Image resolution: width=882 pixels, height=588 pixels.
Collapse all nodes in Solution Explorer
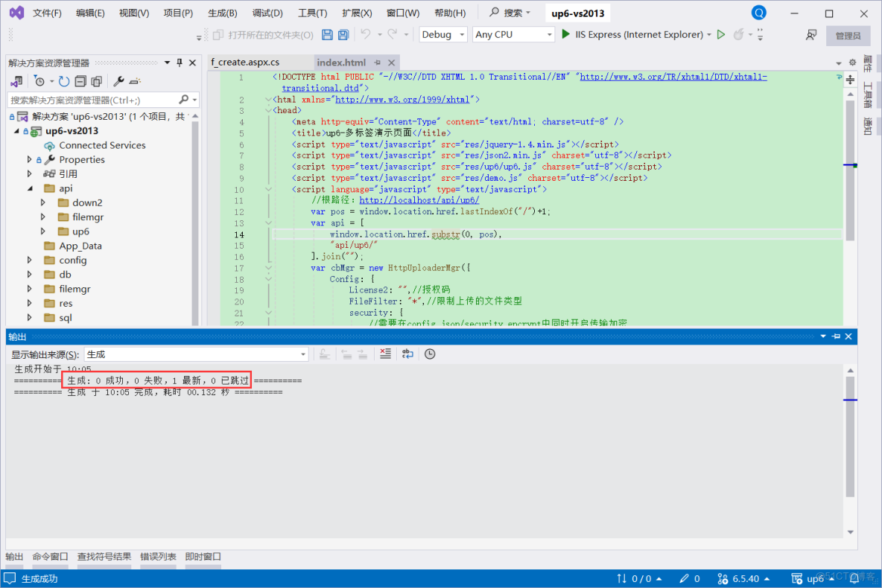80,82
